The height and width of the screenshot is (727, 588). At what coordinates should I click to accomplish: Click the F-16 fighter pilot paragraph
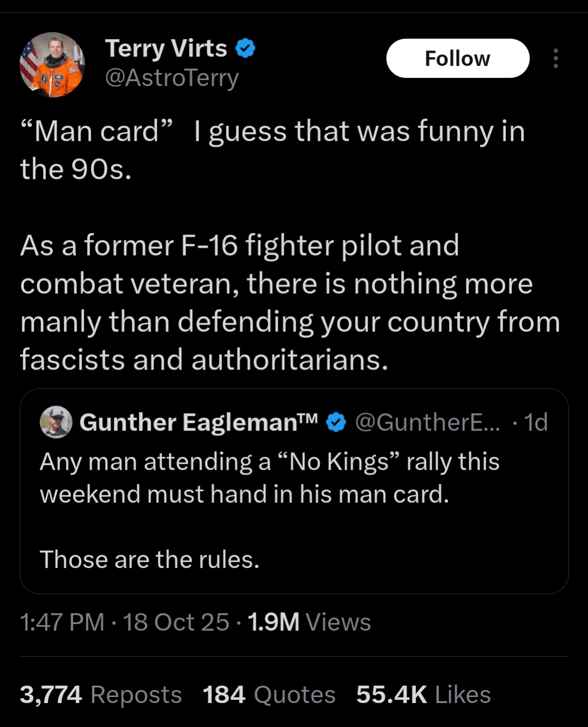(x=290, y=303)
